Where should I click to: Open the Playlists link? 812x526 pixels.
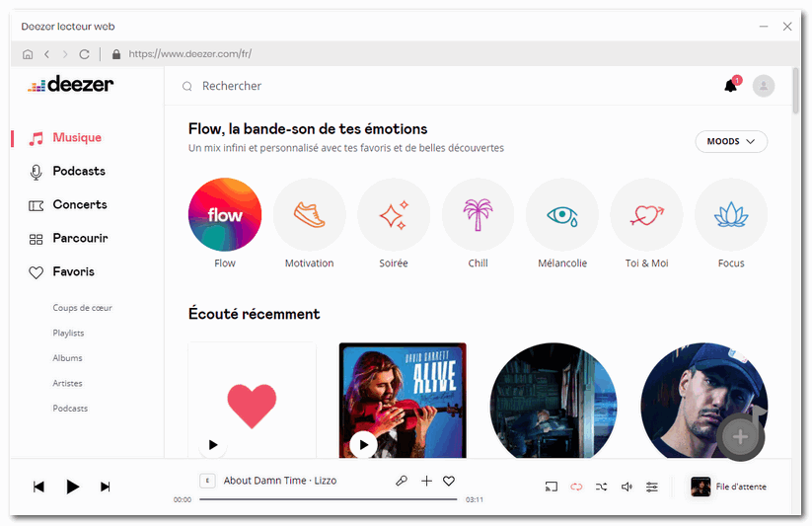pos(68,333)
